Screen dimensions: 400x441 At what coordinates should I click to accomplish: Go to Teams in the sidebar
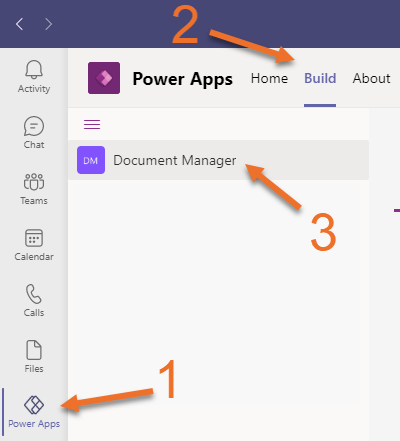tap(34, 188)
